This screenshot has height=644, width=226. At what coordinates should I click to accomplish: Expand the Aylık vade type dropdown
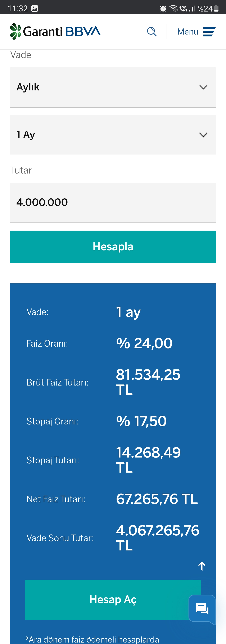click(x=113, y=87)
